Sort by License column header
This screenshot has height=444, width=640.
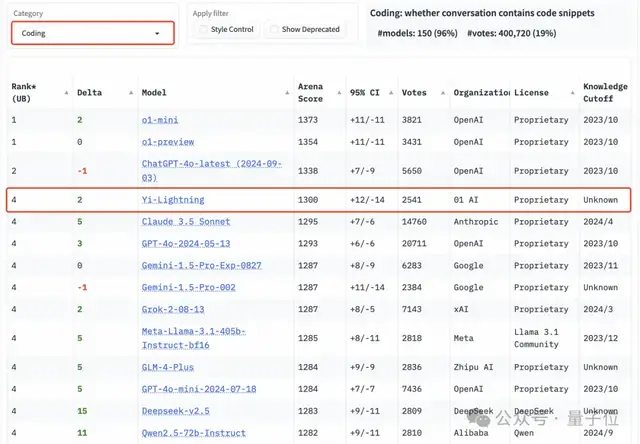(532, 92)
